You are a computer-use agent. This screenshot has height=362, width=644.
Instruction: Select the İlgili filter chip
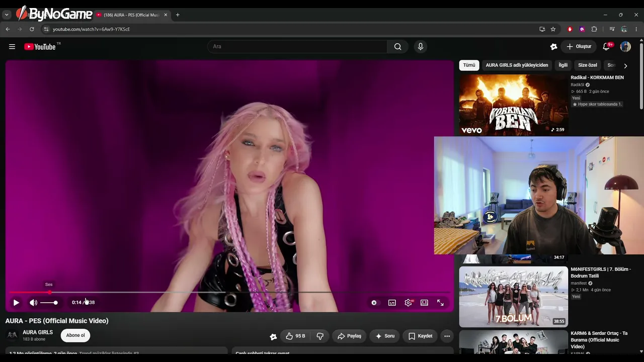tap(563, 65)
